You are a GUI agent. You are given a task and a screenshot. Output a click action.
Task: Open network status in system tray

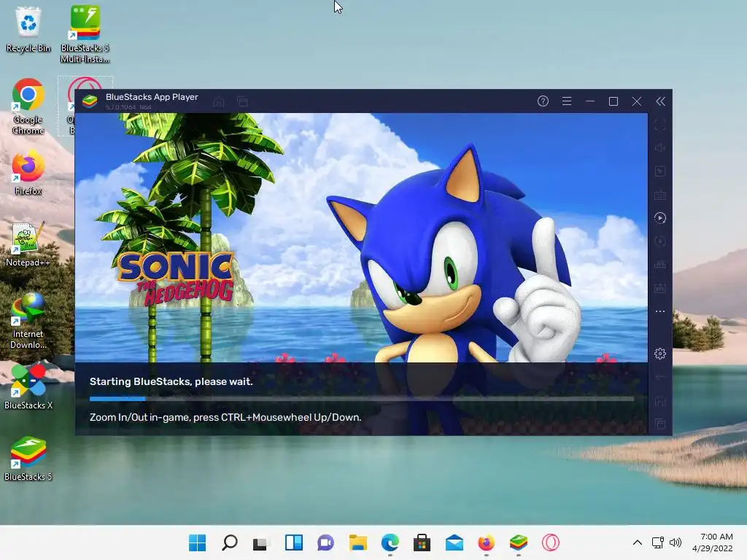(x=658, y=542)
